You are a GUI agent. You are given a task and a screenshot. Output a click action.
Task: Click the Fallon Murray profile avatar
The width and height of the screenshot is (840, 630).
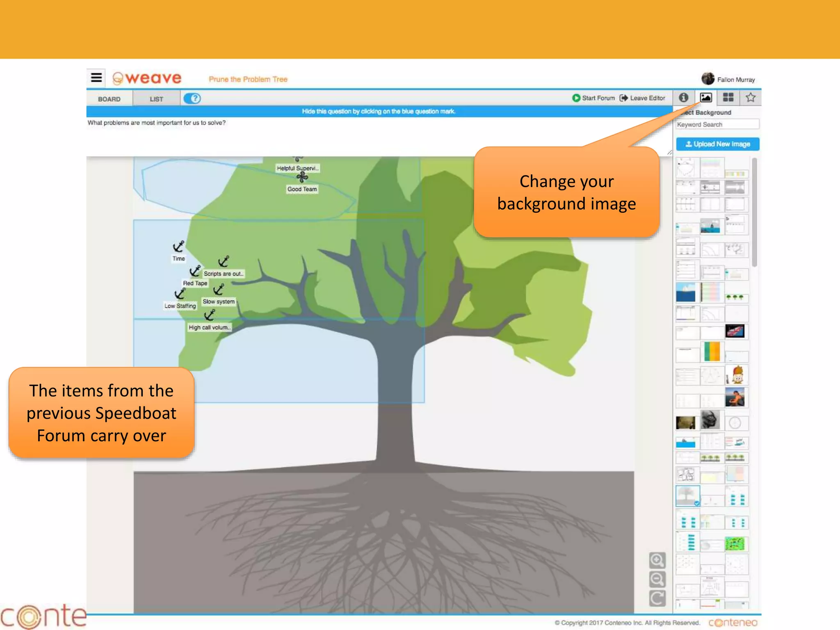click(708, 79)
